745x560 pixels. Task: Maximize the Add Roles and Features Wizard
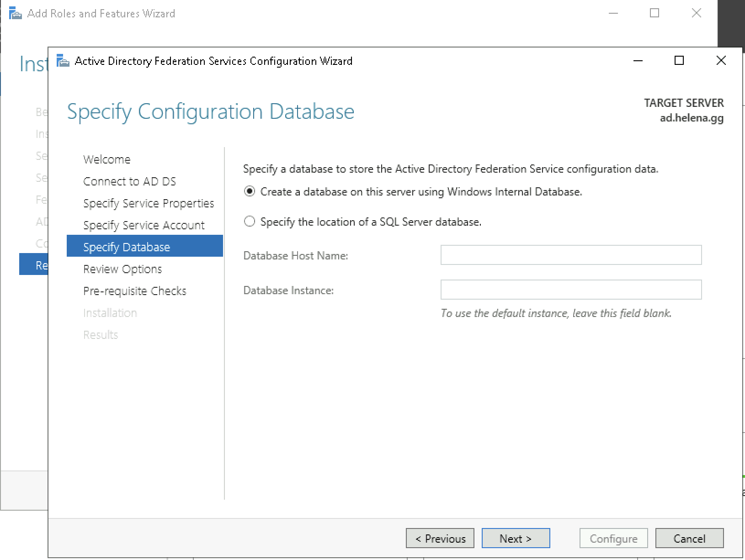coord(655,13)
